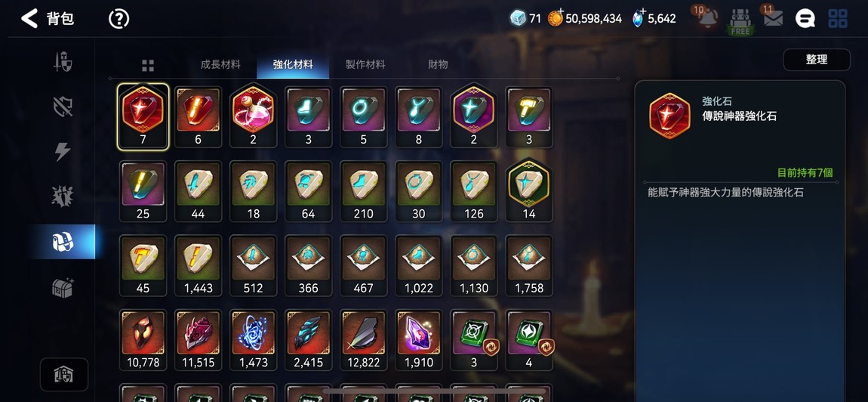
Task: Open the help question mark icon
Action: tap(119, 19)
